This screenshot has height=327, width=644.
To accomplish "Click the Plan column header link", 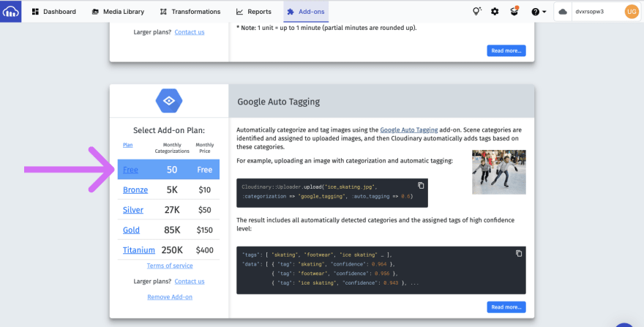I will pyautogui.click(x=128, y=145).
